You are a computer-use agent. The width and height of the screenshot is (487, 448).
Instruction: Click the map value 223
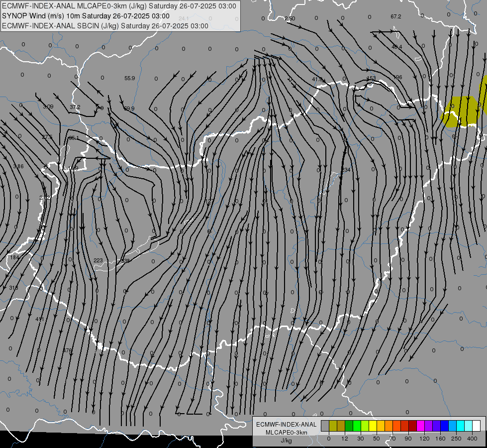pyautogui.click(x=98, y=260)
